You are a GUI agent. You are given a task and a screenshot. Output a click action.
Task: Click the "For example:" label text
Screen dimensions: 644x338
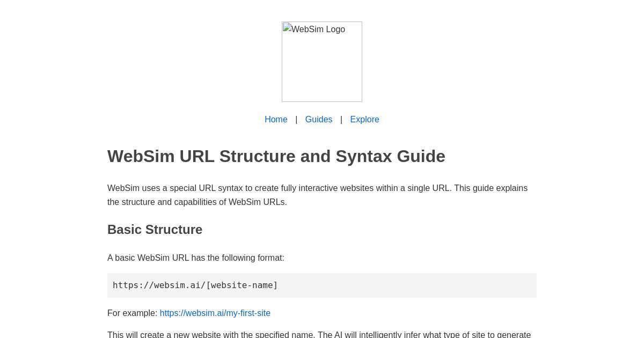click(133, 313)
